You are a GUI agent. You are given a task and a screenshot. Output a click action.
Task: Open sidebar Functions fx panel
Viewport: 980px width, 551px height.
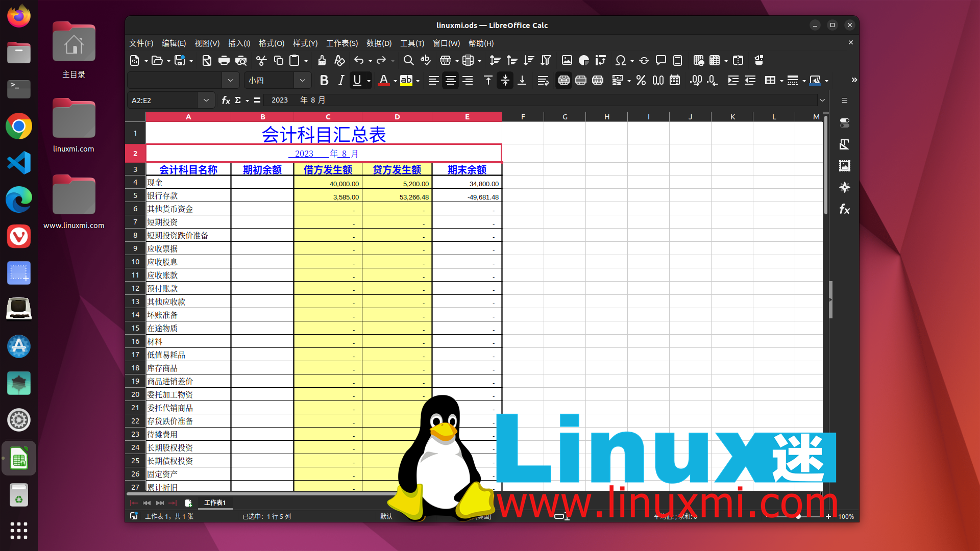point(845,209)
